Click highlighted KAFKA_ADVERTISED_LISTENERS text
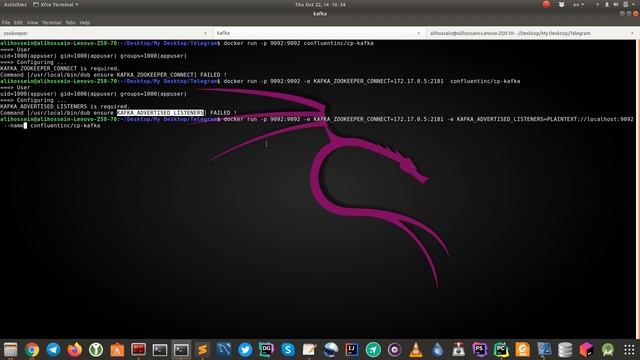The width and height of the screenshot is (640, 360). [160, 113]
